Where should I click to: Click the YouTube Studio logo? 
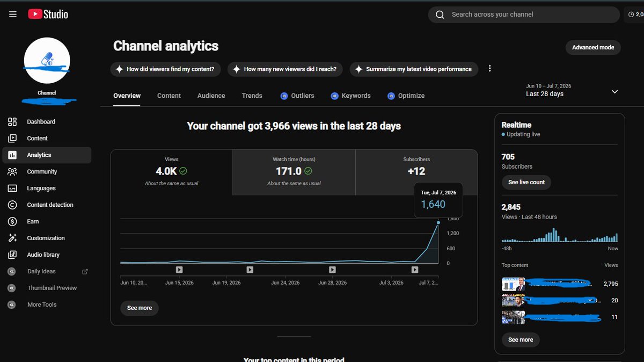[48, 15]
